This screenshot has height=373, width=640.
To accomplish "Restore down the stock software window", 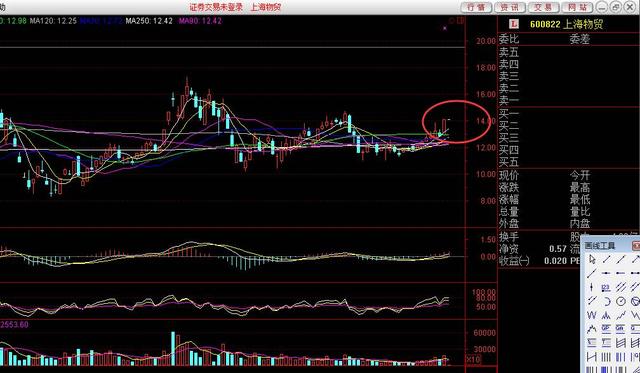I will pyautogui.click(x=616, y=7).
